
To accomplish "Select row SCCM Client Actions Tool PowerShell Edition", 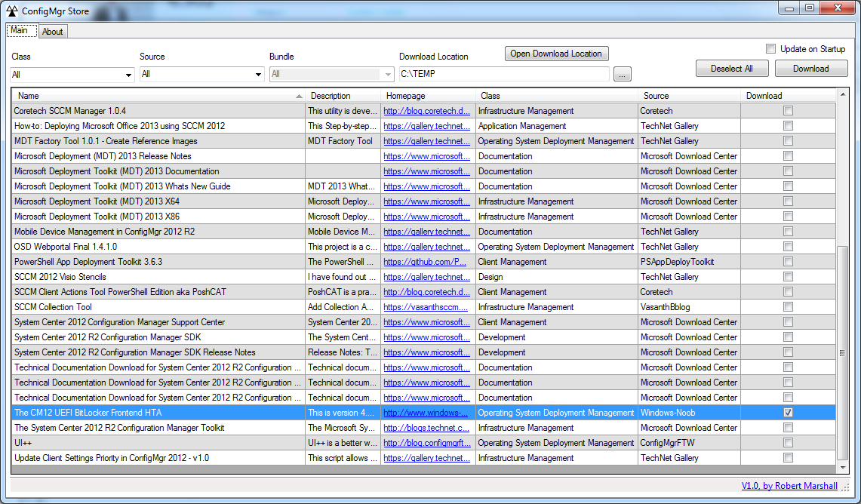I will 423,292.
